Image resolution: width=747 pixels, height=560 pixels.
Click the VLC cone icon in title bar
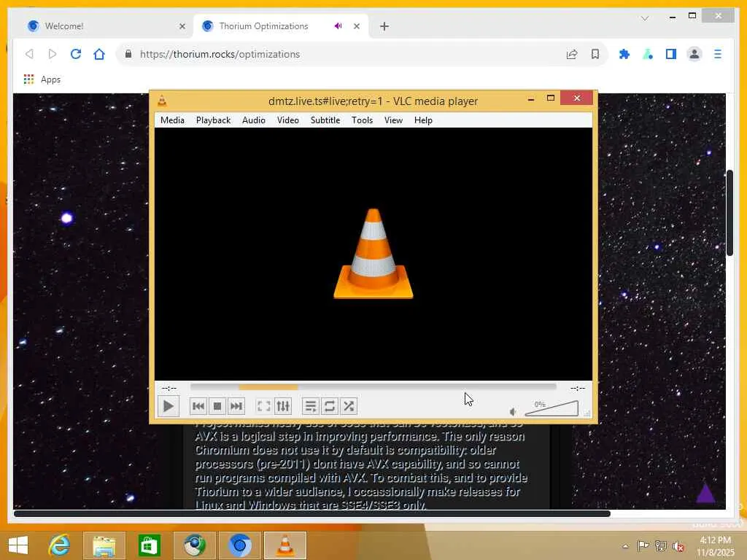pyautogui.click(x=162, y=101)
